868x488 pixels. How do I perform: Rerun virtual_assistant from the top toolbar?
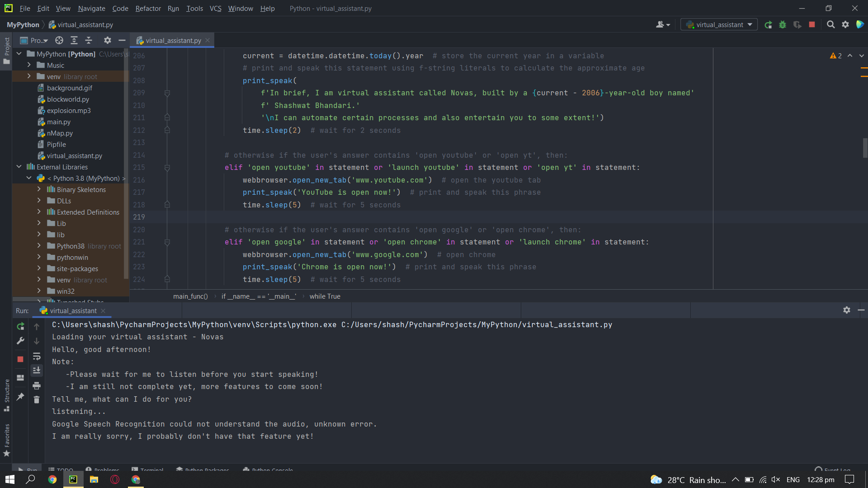click(768, 25)
